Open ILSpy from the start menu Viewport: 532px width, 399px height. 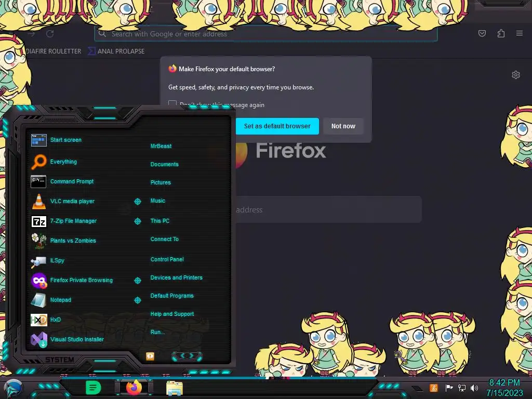[57, 260]
